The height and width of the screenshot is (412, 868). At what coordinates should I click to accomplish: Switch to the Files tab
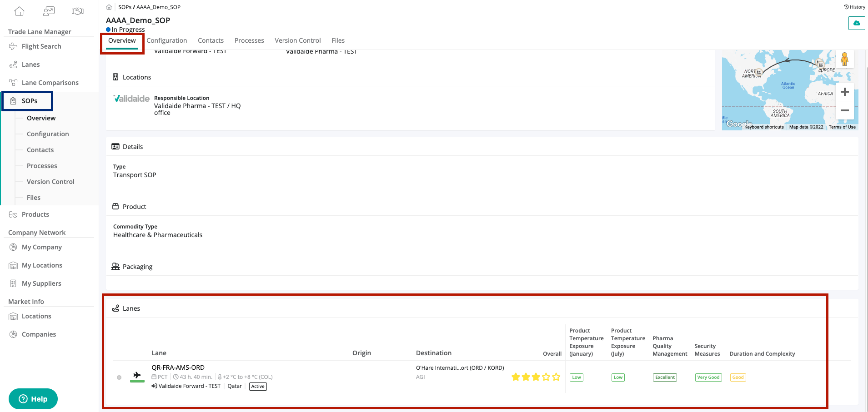click(x=338, y=40)
